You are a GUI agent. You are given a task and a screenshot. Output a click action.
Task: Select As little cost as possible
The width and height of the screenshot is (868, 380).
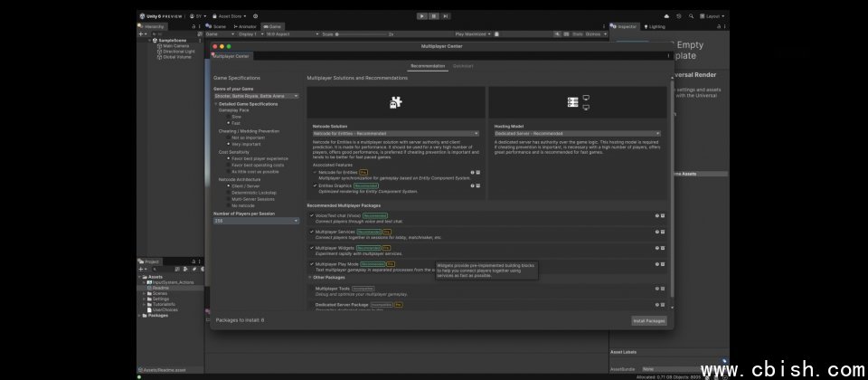pos(229,172)
